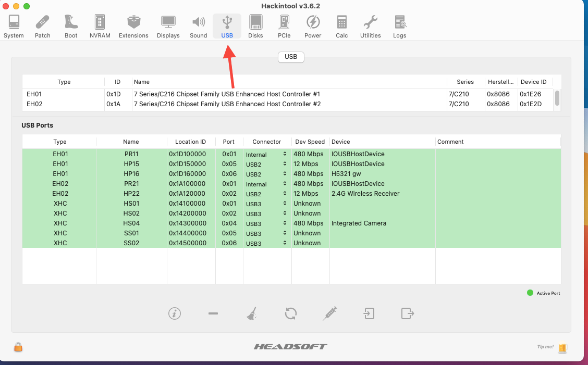Sort ports by Dev Speed header
Screen dimensions: 588x365
click(310, 142)
